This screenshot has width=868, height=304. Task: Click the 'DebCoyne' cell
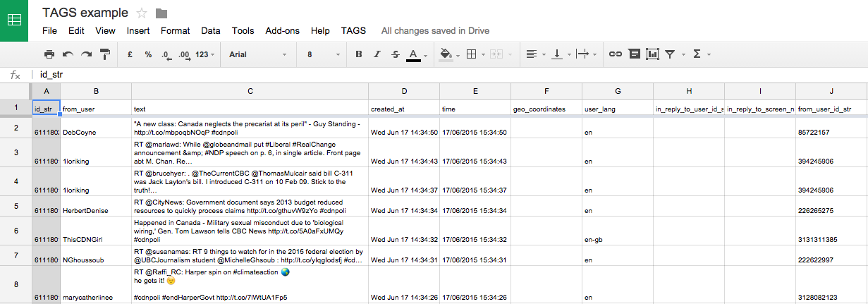pos(96,128)
